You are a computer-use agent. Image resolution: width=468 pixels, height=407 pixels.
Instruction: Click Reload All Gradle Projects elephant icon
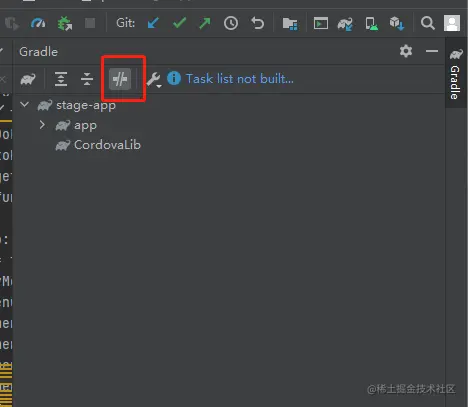28,79
